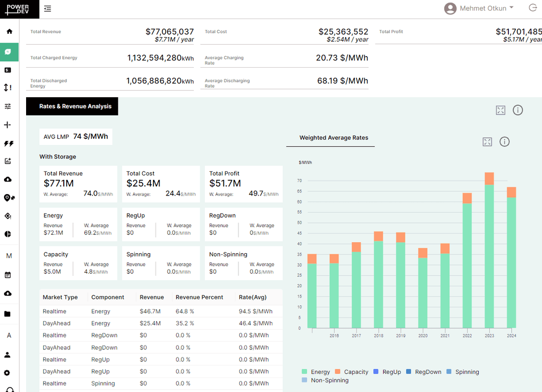The image size is (542, 392).
Task: Open the gear settings icon in sidebar
Action: pyautogui.click(x=8, y=373)
